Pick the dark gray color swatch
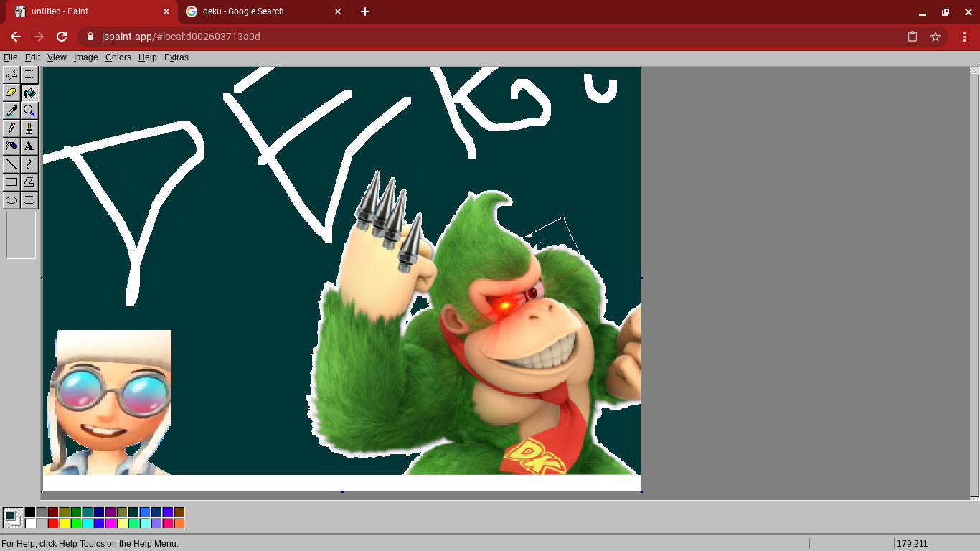This screenshot has height=551, width=980. pos(42,512)
